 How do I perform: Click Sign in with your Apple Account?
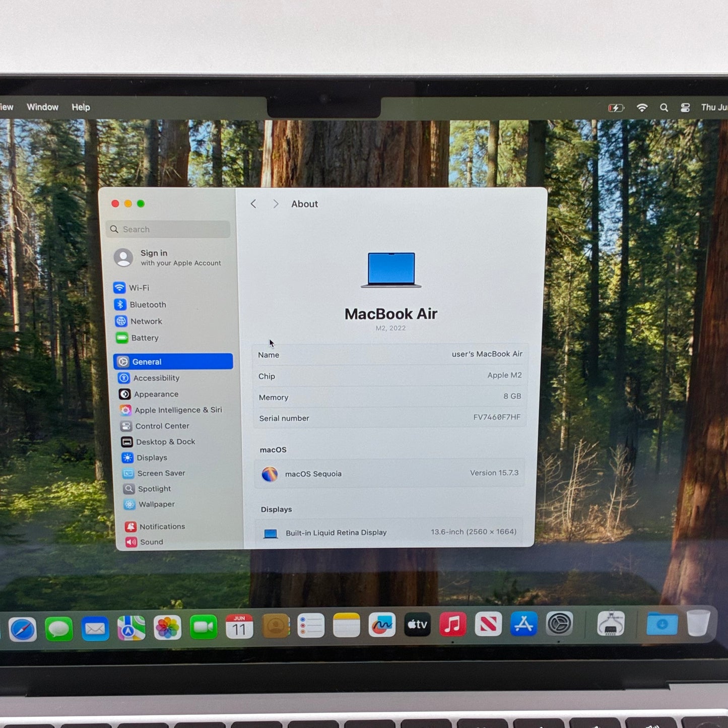pos(169,257)
